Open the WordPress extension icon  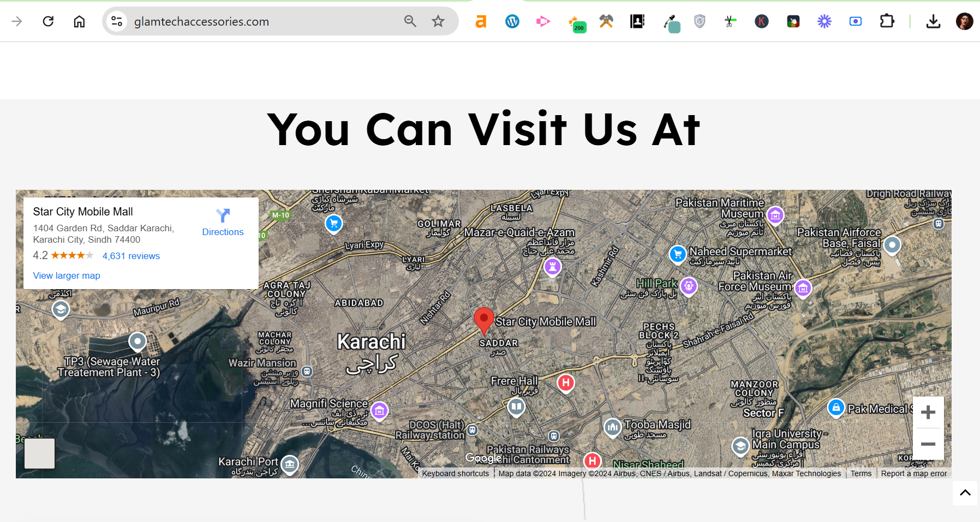click(x=512, y=21)
